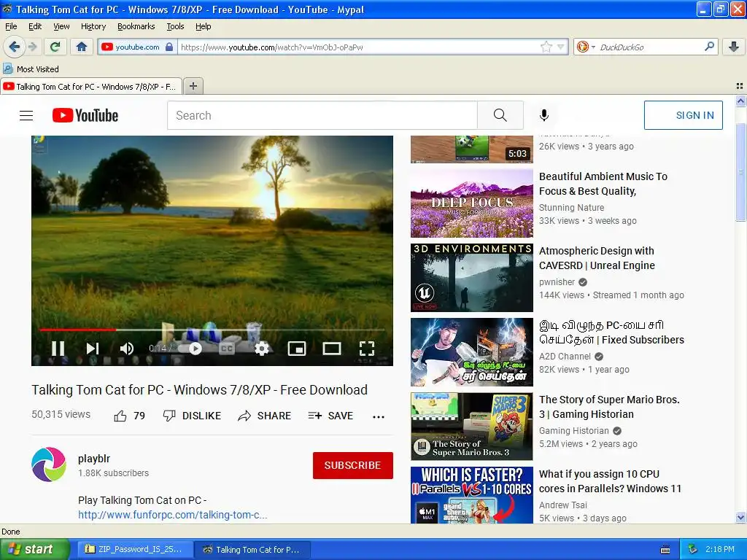
Task: Open the funforpc.com description link
Action: coord(172,515)
